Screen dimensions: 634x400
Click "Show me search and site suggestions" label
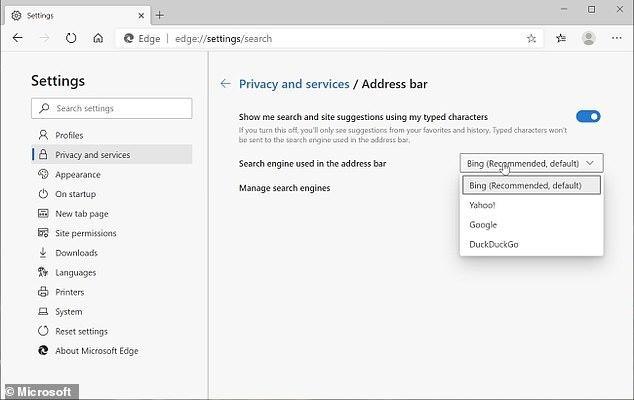click(x=363, y=117)
